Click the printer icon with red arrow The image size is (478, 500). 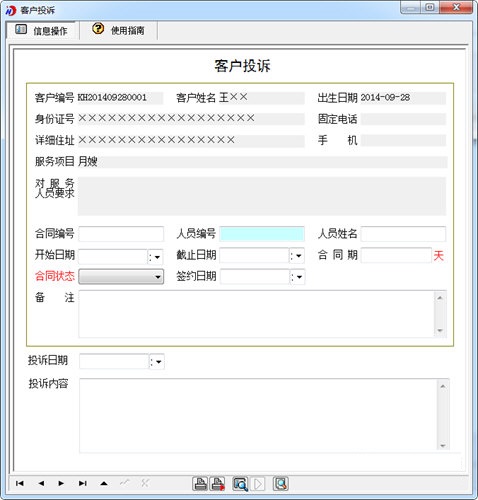(x=218, y=484)
